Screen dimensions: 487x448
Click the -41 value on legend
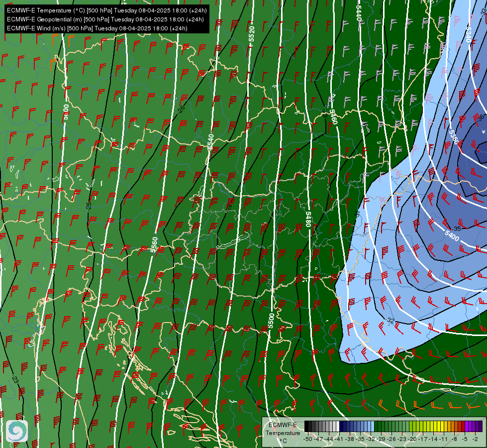[339, 439]
